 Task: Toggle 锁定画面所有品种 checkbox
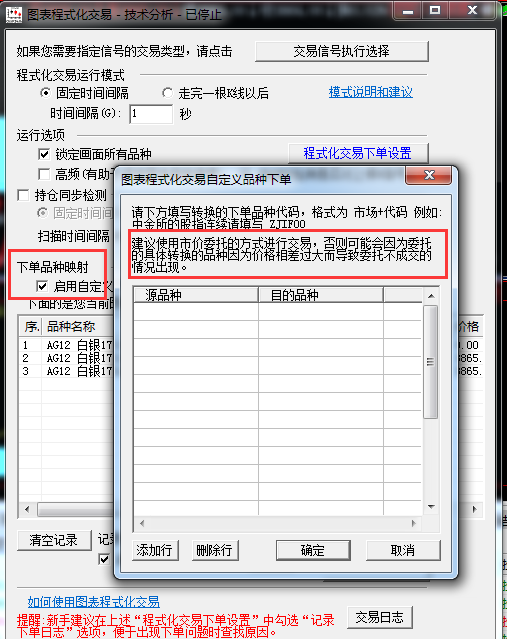[44, 154]
